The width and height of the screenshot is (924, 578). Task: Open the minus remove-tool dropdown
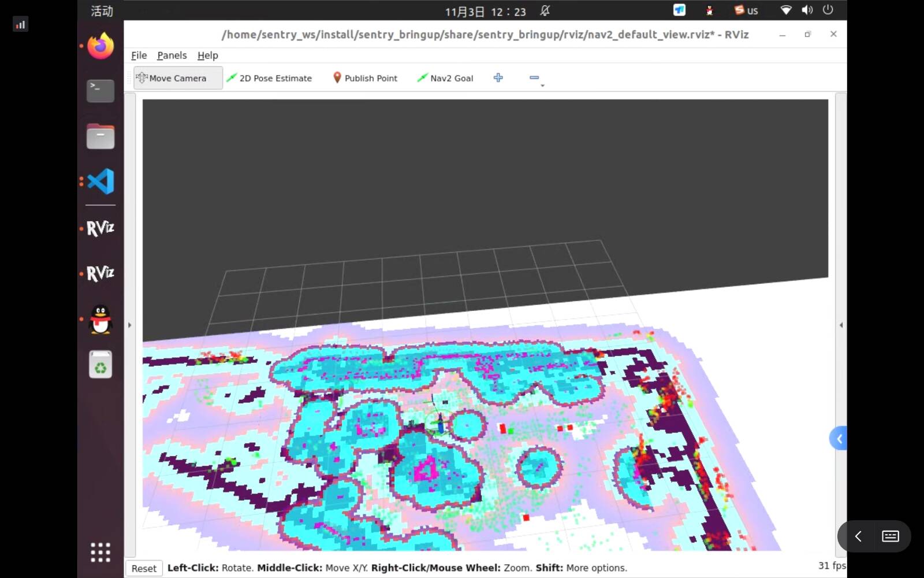click(536, 79)
